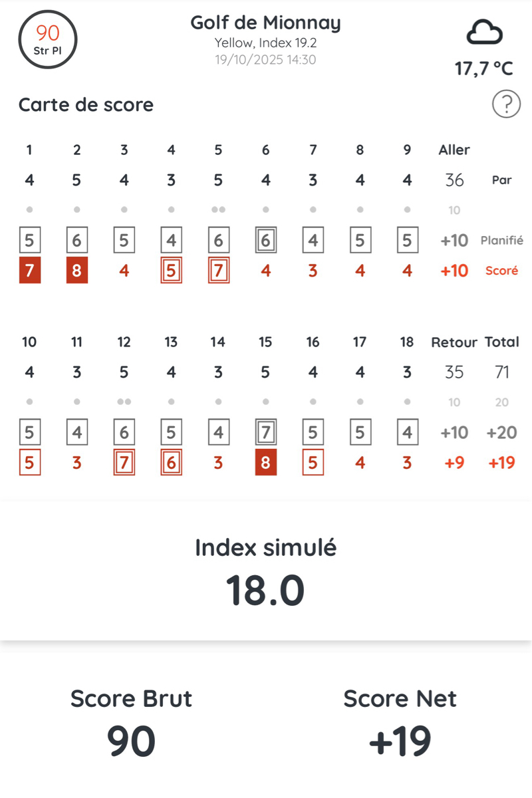Tap the 90 Str Pl score badge

click(x=48, y=39)
